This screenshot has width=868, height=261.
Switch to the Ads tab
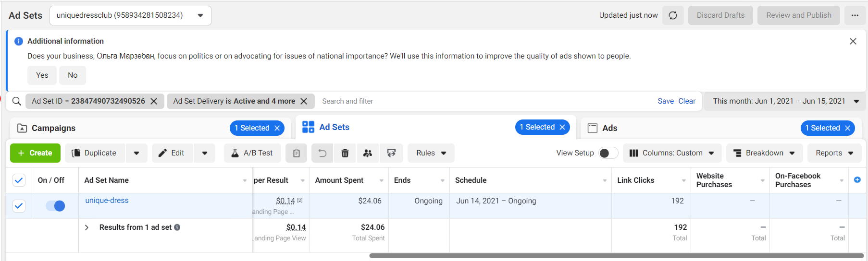[x=609, y=128]
